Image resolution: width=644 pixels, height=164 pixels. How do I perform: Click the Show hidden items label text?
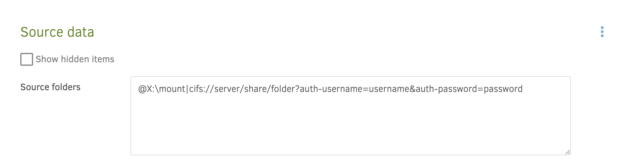coord(75,59)
